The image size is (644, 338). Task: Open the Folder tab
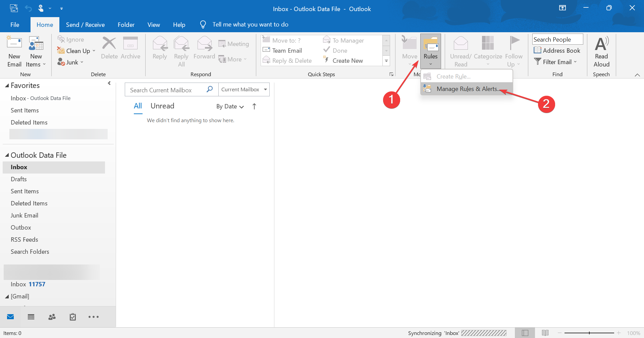(x=126, y=25)
